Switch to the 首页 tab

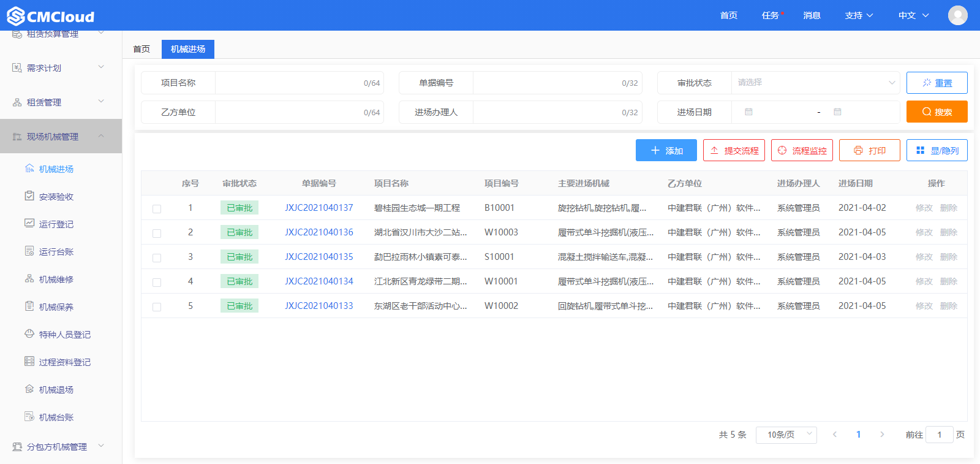click(141, 49)
